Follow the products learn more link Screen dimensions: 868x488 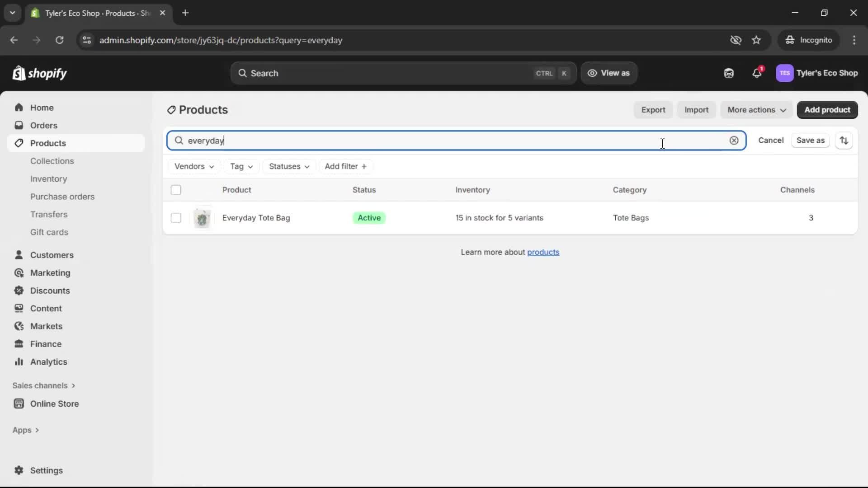[543, 252]
